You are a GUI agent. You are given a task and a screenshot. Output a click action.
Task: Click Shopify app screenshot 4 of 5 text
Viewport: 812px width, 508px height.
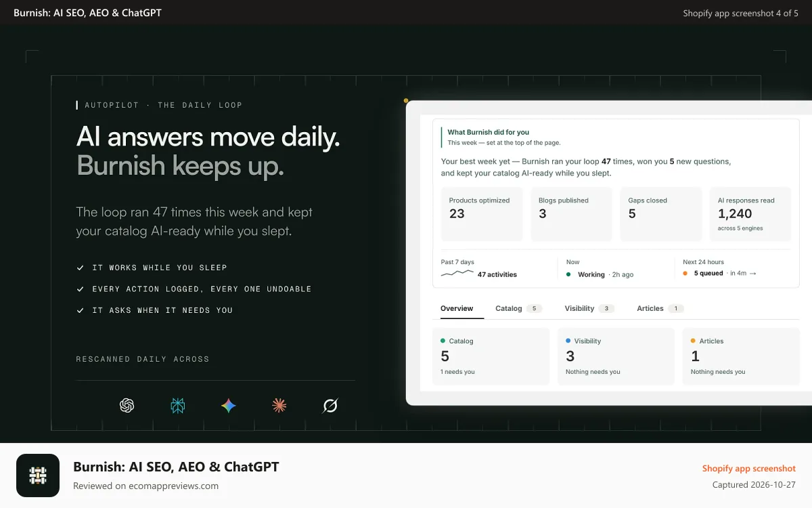[x=741, y=13]
